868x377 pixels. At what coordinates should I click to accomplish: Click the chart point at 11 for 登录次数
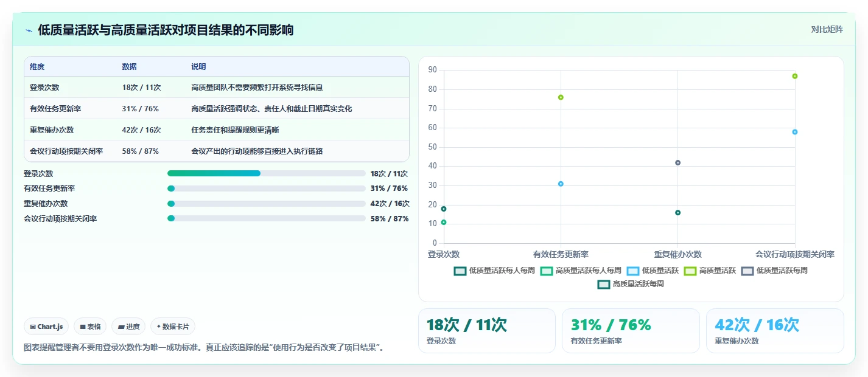click(x=444, y=223)
